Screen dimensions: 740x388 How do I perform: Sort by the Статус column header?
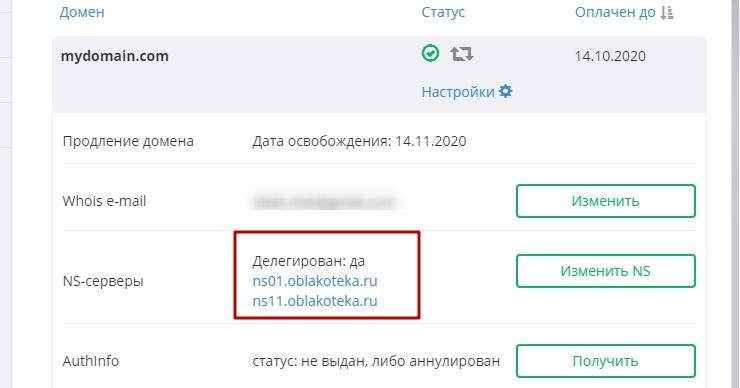[443, 12]
